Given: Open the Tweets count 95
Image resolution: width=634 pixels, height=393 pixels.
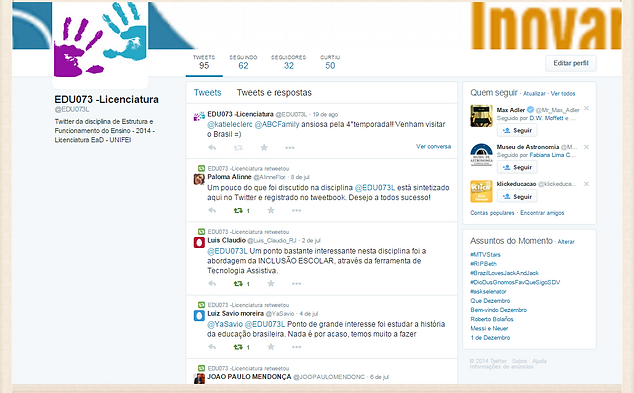Looking at the screenshot, I should [204, 62].
